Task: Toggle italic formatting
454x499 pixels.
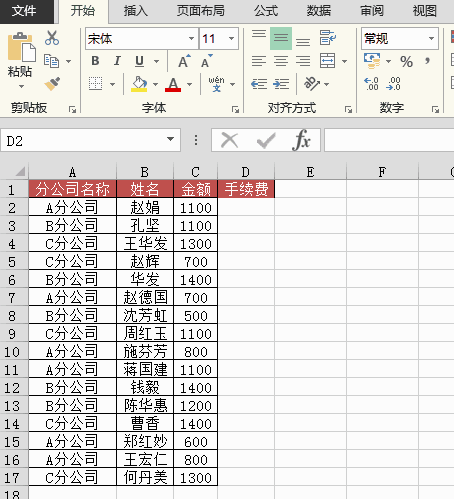Action: tap(117, 61)
